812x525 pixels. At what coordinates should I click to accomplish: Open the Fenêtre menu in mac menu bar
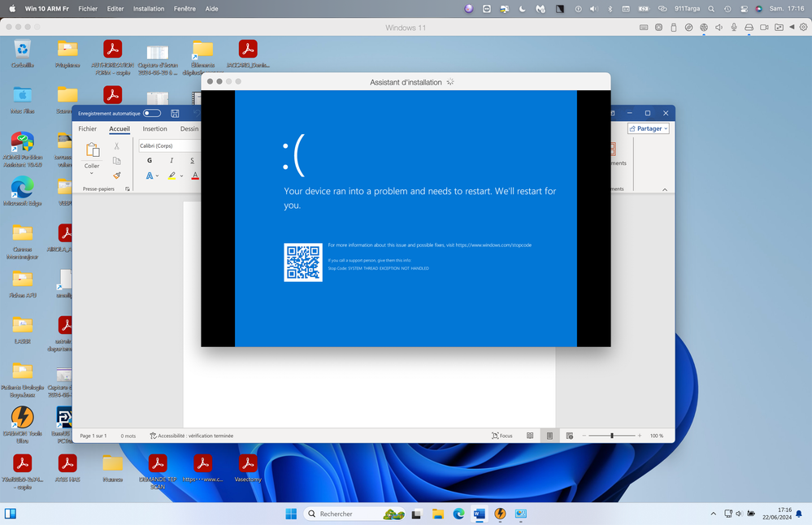click(185, 9)
